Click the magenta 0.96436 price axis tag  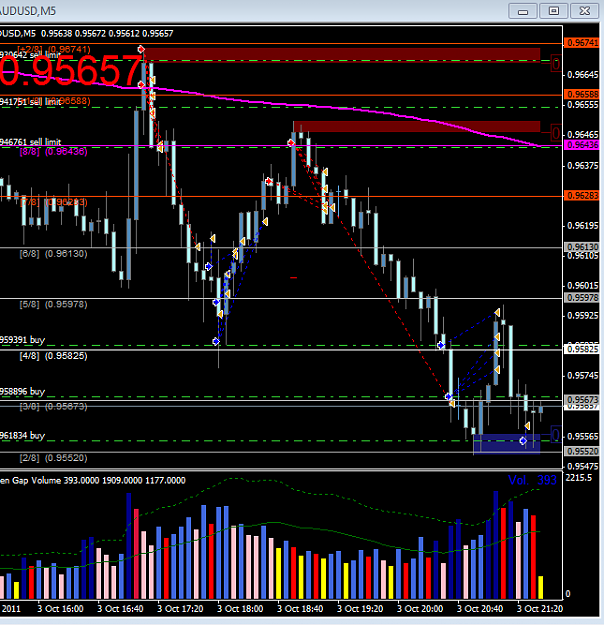582,145
